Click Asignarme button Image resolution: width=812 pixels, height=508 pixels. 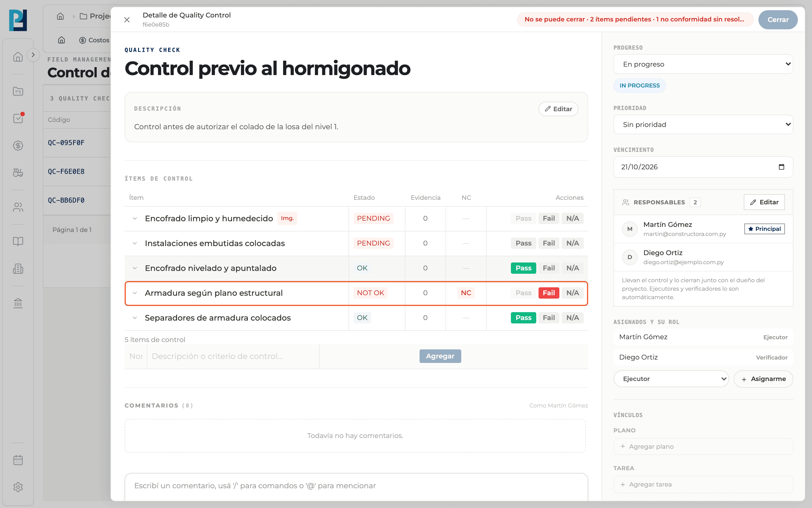763,379
